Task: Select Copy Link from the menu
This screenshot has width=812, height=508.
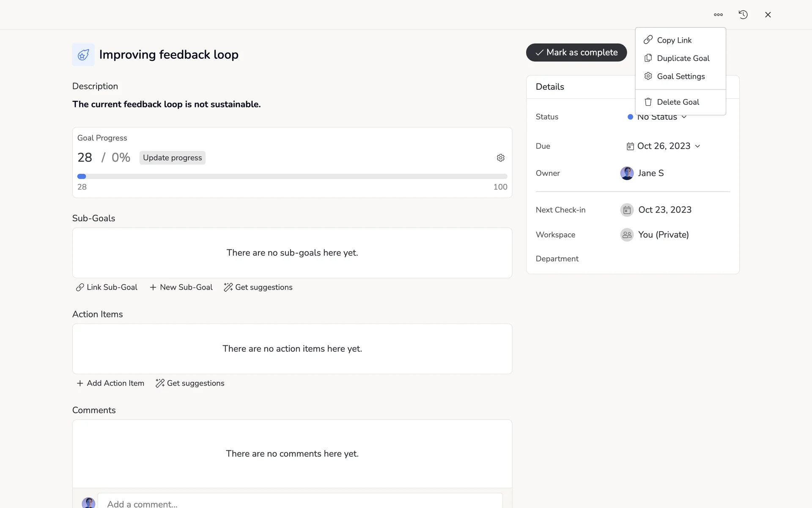Action: [x=674, y=40]
